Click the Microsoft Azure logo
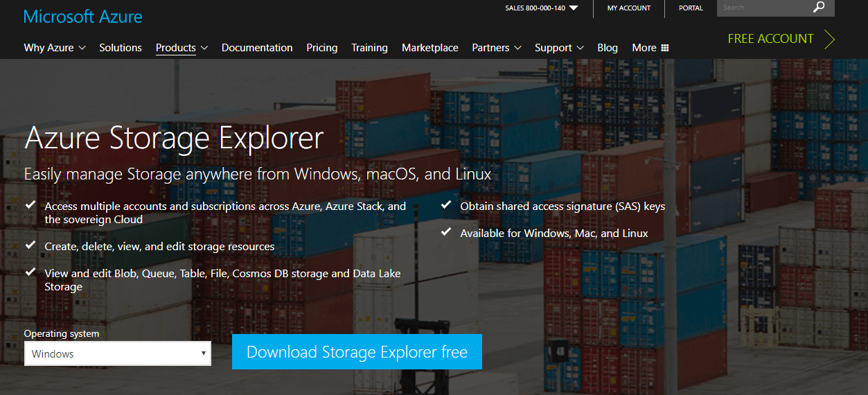Viewport: 868px width, 395px height. 83,16
